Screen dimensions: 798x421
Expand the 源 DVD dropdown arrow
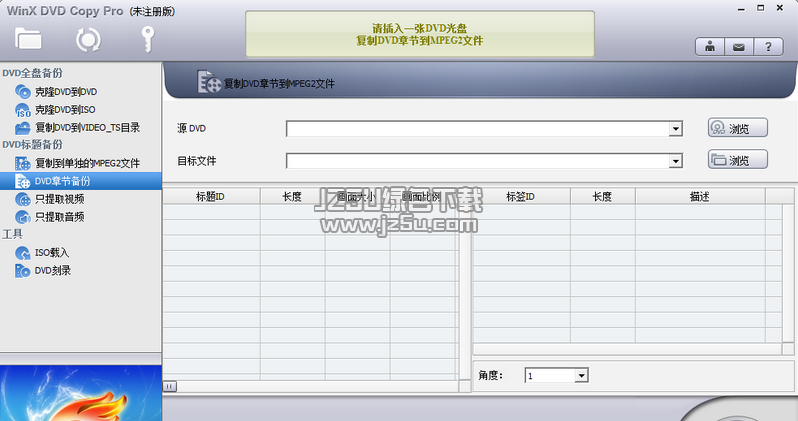(x=675, y=129)
